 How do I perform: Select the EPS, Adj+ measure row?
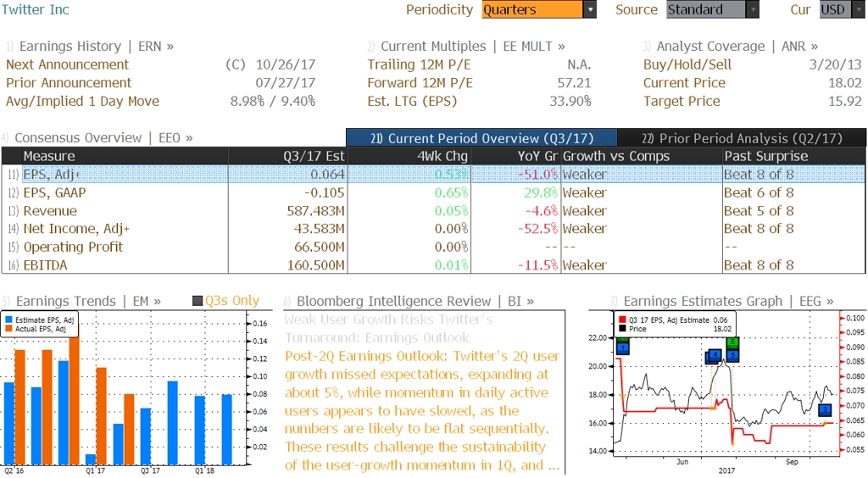[433, 175]
